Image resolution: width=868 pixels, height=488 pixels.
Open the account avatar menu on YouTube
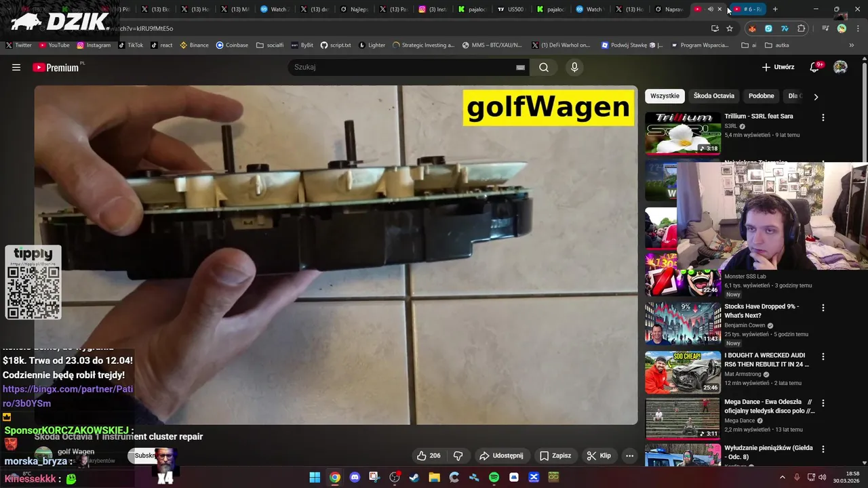840,67
